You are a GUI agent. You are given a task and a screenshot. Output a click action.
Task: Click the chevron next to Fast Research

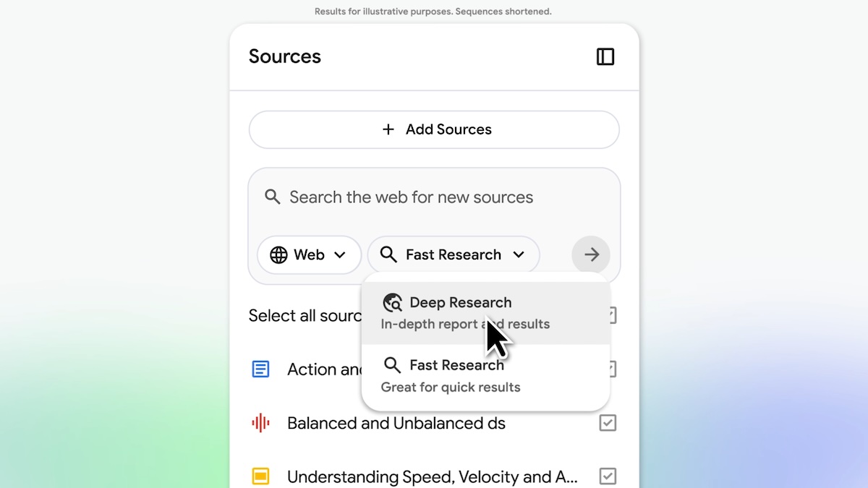click(519, 254)
